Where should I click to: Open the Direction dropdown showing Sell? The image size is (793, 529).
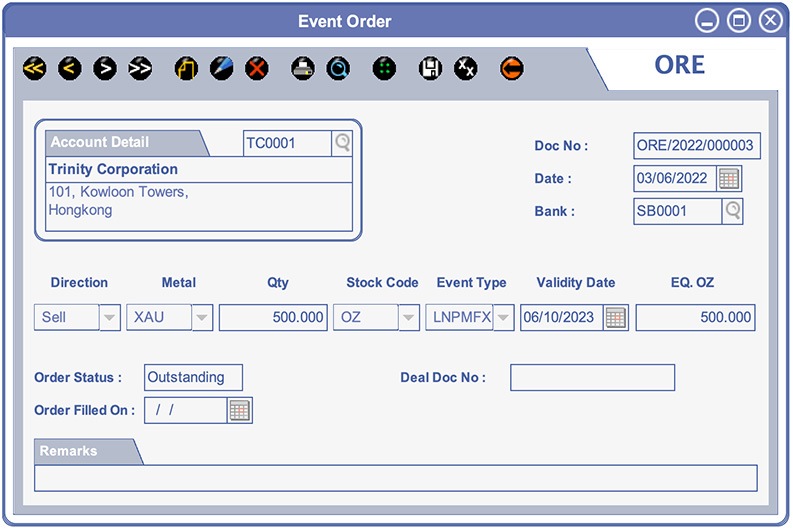109,318
